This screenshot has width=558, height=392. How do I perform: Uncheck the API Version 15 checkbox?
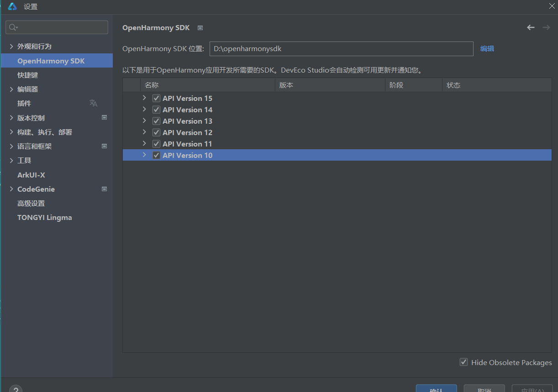(x=156, y=98)
